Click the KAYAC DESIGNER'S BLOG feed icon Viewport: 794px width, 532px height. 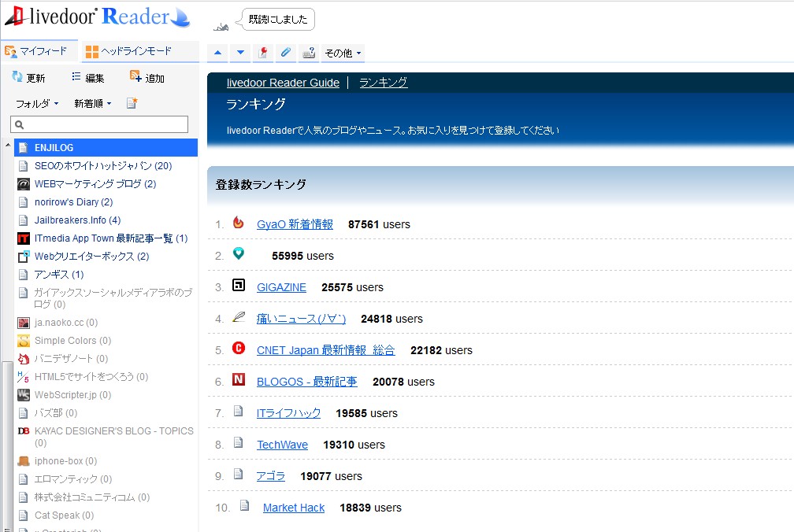[x=24, y=430]
